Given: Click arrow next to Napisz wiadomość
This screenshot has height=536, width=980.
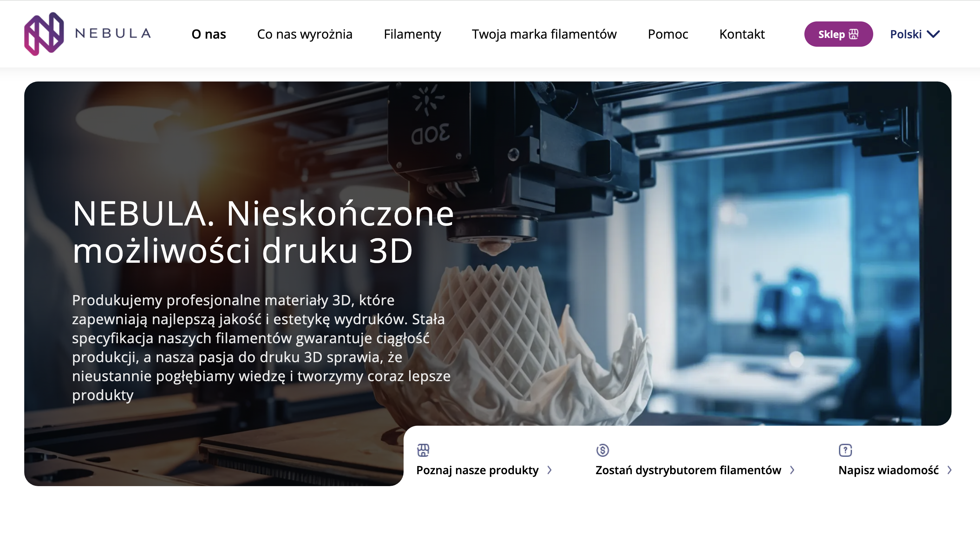Looking at the screenshot, I should [949, 470].
